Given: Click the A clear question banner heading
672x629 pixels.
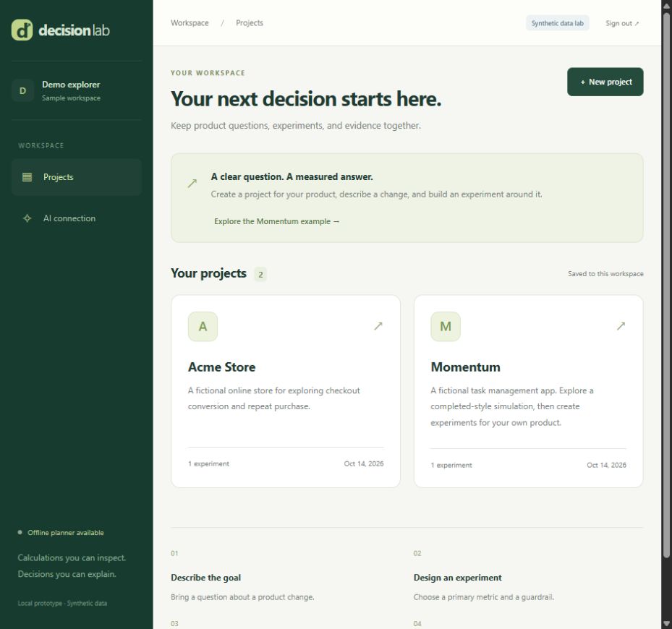Looking at the screenshot, I should point(292,176).
